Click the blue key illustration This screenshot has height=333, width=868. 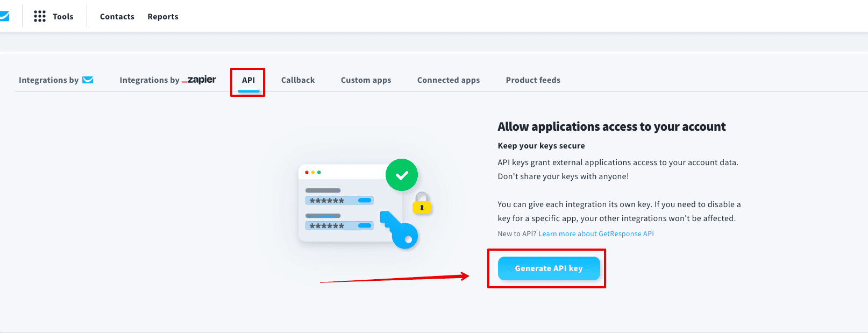[399, 230]
